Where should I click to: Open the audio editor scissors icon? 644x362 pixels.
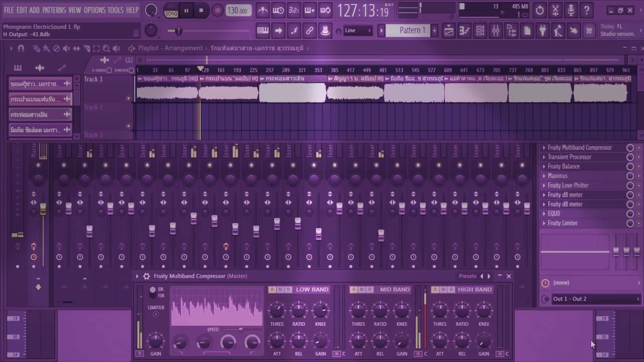555,10
